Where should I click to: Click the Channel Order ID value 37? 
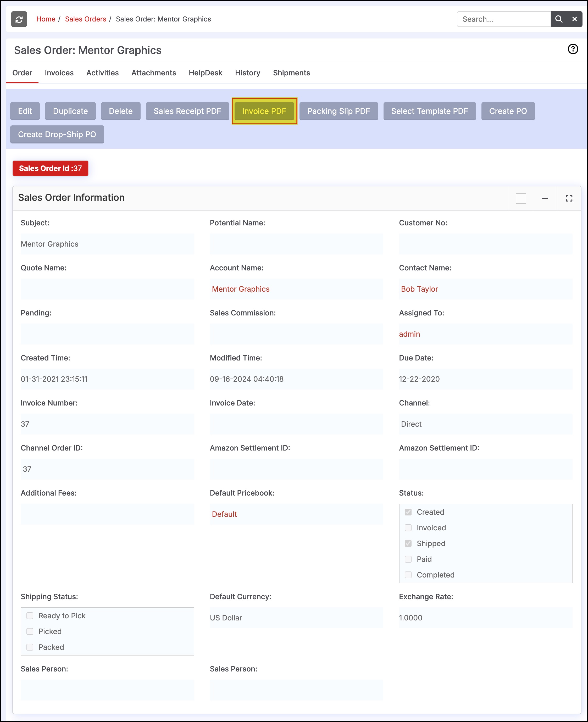27,469
